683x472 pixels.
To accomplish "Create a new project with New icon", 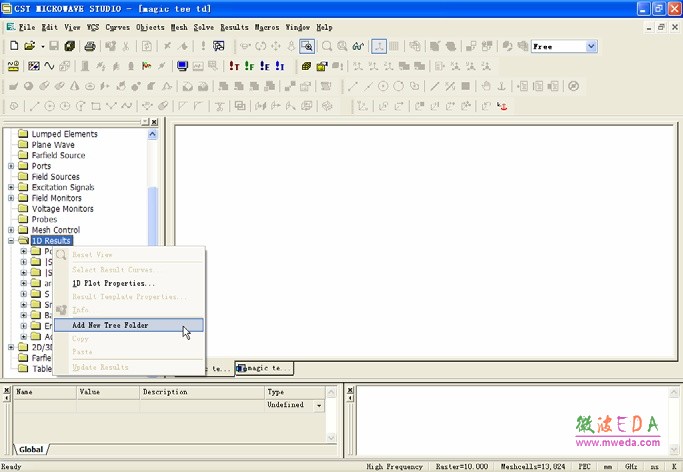I will (14, 46).
